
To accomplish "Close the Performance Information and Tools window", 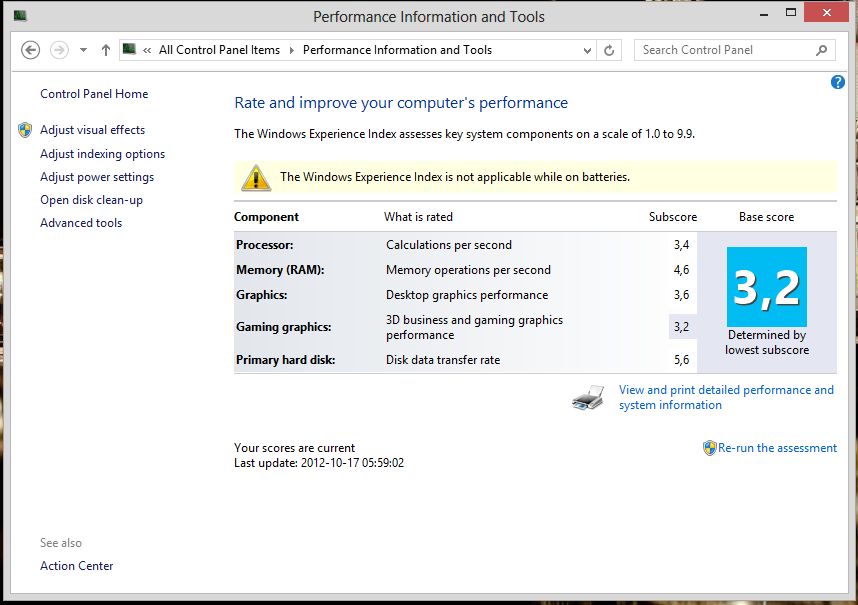I will (x=826, y=13).
